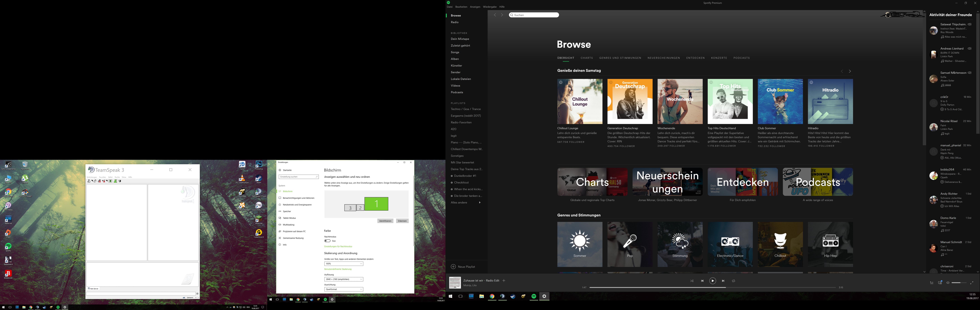Open the play queue icon
This screenshot has height=310, width=980.
point(932,283)
